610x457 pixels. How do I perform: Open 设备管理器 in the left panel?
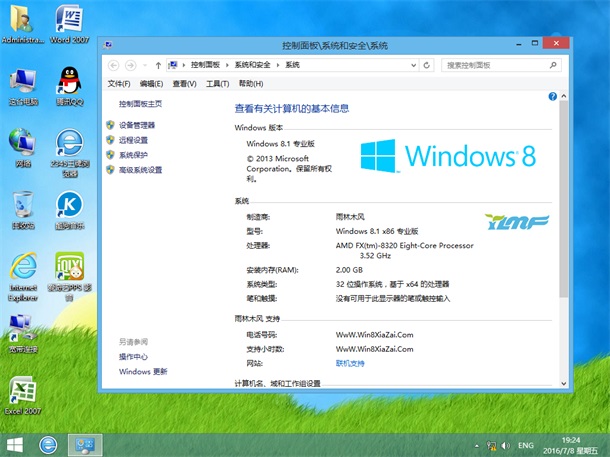tap(137, 125)
